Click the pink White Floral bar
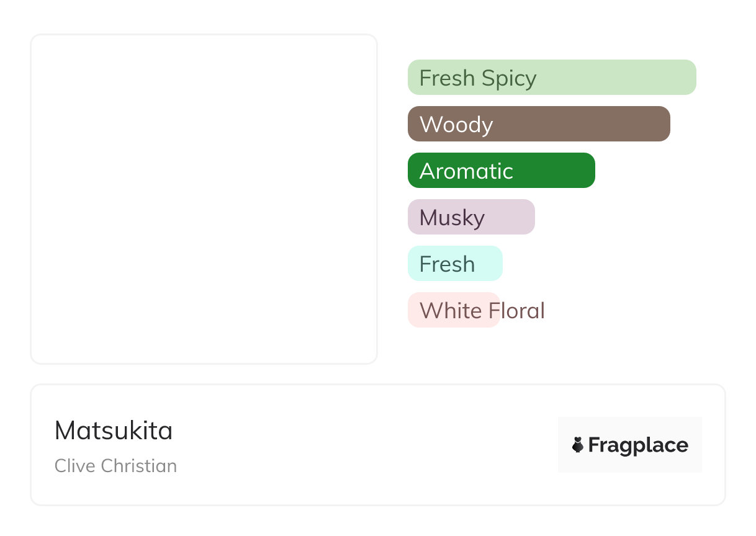Image resolution: width=756 pixels, height=536 pixels. [x=454, y=310]
